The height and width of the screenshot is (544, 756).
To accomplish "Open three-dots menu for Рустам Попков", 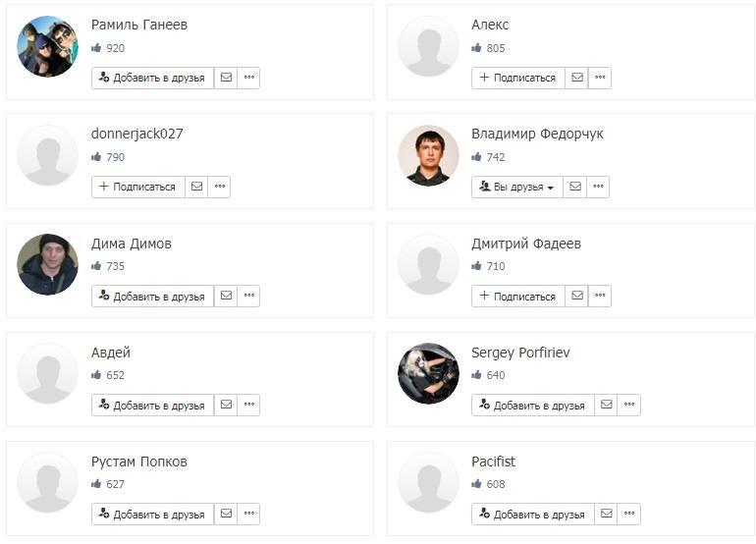I will [248, 514].
